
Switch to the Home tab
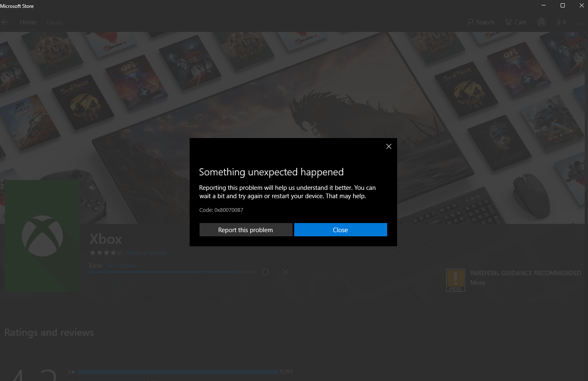28,22
